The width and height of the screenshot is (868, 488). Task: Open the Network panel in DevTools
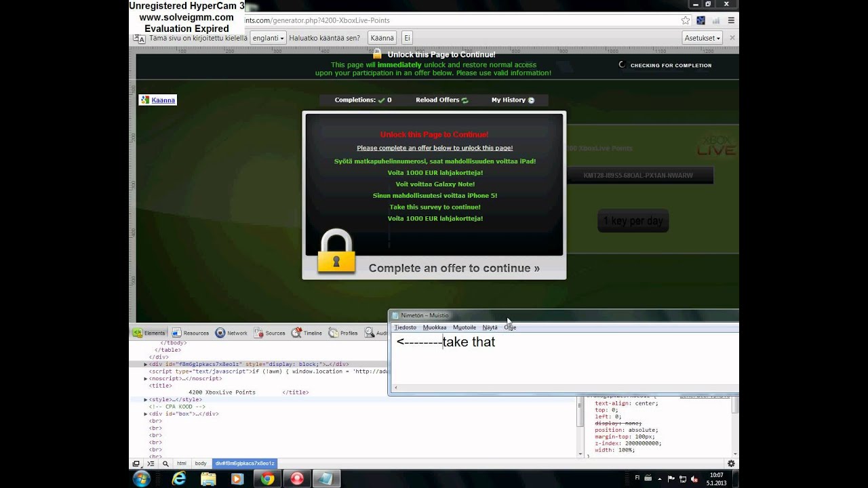tap(231, 333)
